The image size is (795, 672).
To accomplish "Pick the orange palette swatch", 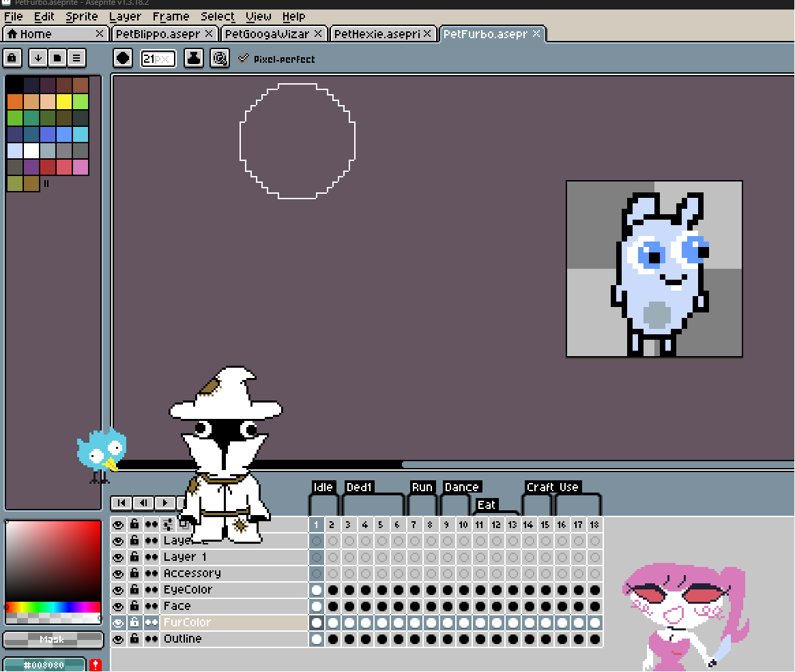I will coord(15,102).
